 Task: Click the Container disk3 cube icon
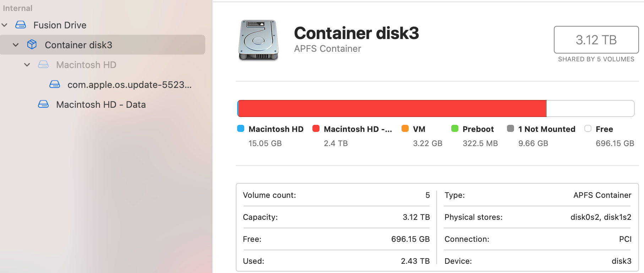point(32,45)
